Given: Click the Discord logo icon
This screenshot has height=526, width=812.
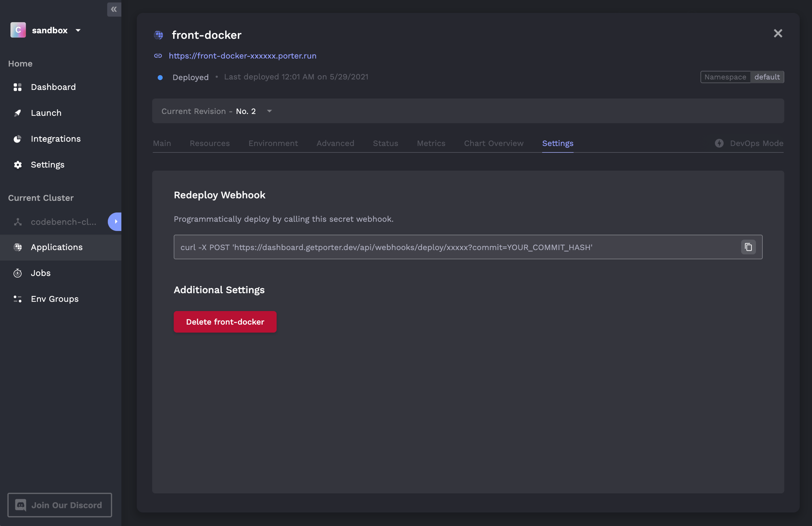Looking at the screenshot, I should tap(21, 505).
